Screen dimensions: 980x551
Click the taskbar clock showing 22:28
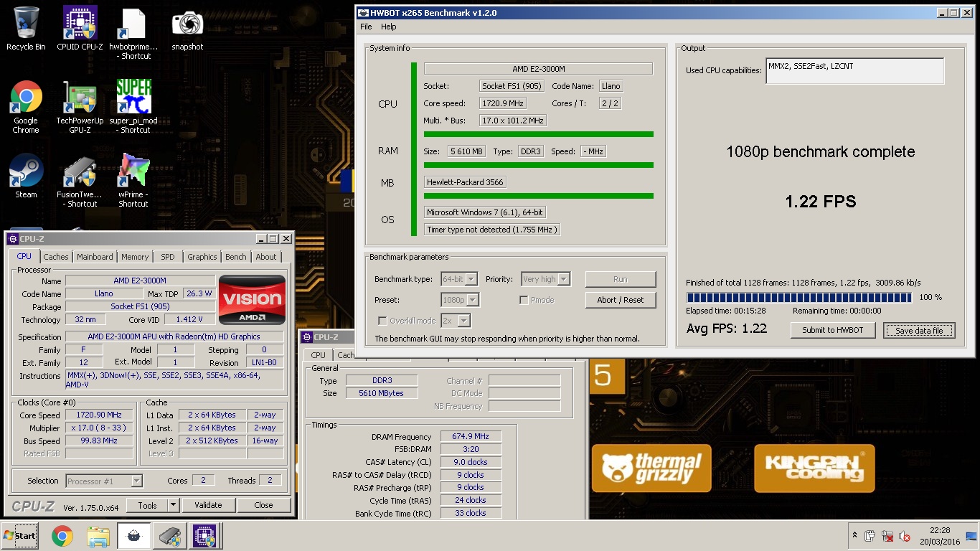click(939, 536)
